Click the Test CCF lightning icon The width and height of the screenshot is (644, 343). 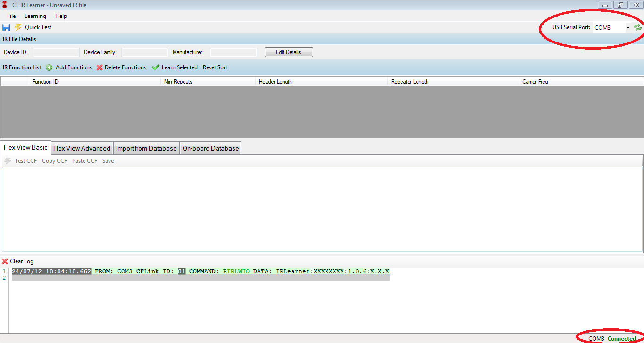click(8, 161)
